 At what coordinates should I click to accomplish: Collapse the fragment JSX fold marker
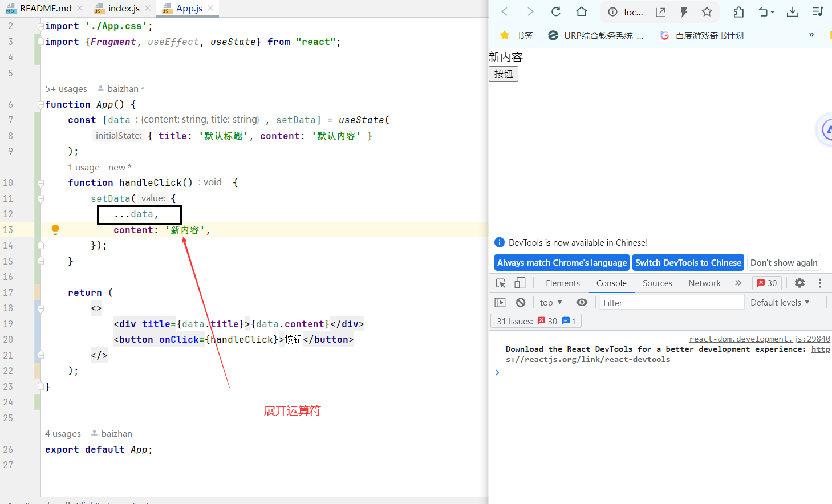pos(40,308)
